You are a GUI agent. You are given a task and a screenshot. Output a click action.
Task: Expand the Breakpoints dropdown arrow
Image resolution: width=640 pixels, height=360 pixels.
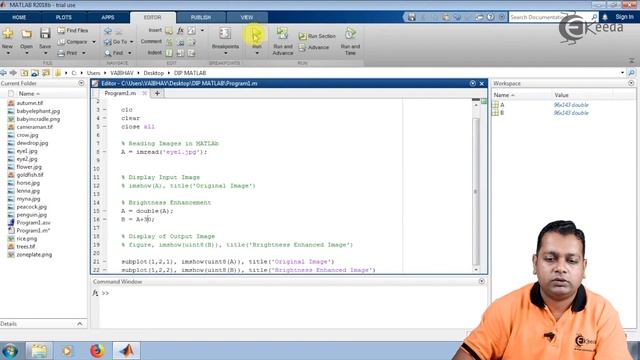click(x=225, y=53)
